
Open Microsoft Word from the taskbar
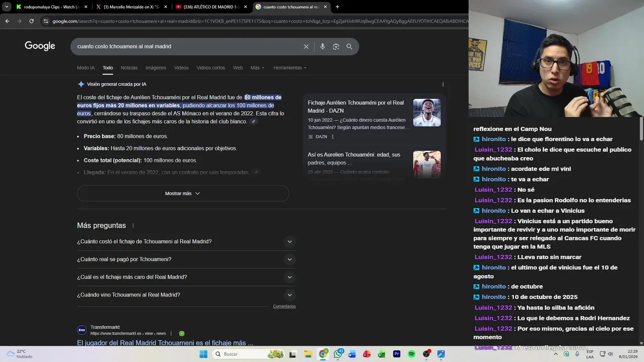(352, 354)
